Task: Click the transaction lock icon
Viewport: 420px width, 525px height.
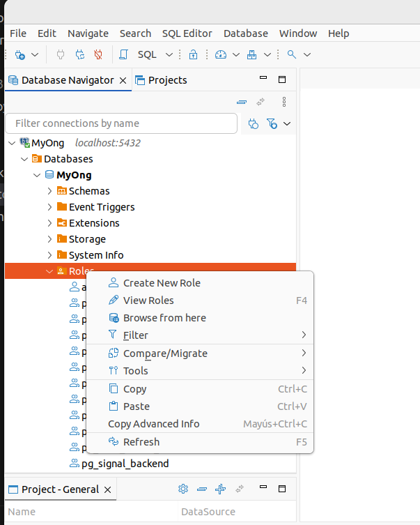Action: (x=194, y=54)
